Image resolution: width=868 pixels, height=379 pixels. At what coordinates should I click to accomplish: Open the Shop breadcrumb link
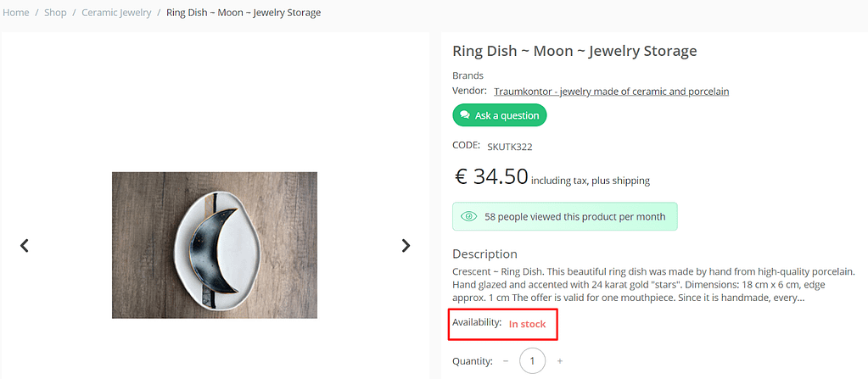pos(55,13)
